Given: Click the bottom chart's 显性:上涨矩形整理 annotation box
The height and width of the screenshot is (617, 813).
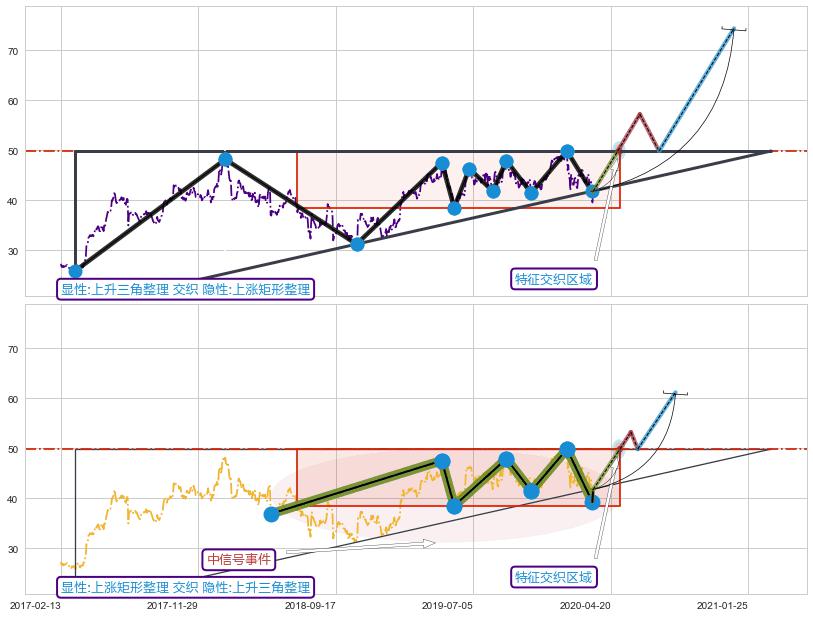Looking at the screenshot, I should pos(185,588).
